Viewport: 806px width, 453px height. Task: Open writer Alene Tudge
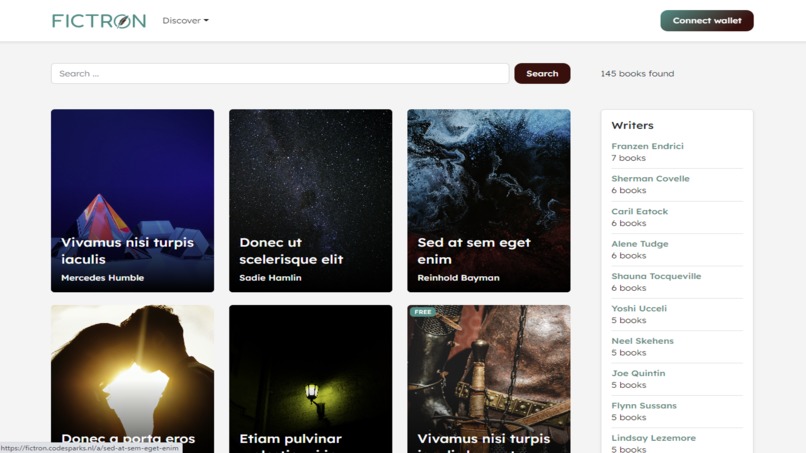639,244
